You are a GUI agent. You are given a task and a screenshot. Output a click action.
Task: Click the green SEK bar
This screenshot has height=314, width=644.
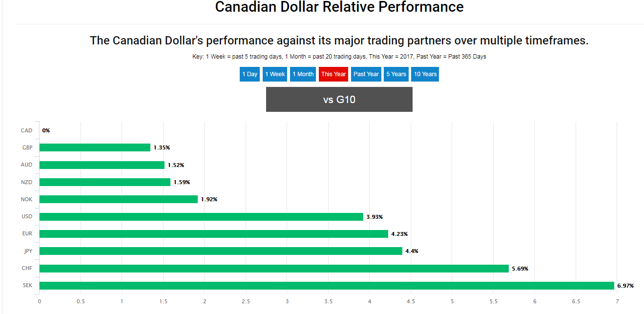326,286
